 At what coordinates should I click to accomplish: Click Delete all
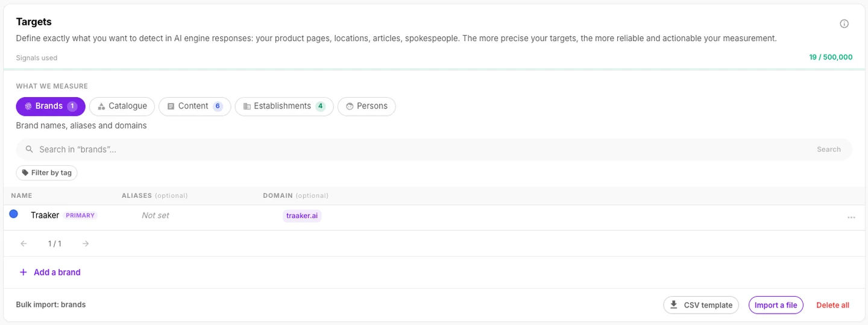point(832,305)
